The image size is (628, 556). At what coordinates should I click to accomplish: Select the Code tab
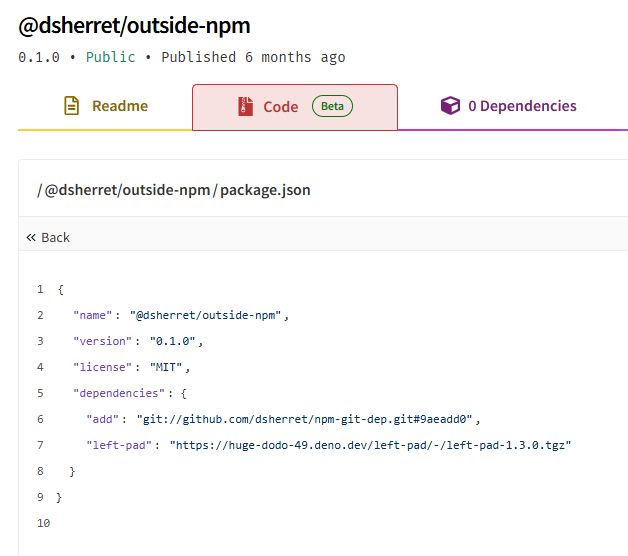295,107
